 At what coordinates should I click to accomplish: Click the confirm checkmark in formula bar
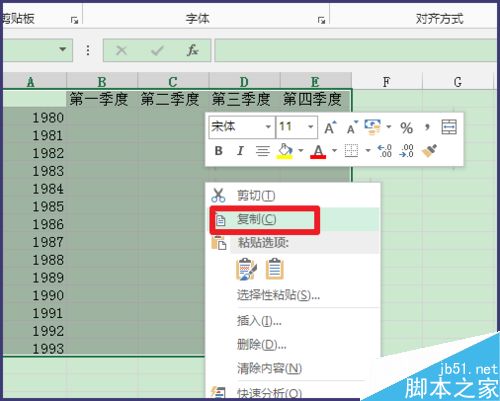click(157, 51)
